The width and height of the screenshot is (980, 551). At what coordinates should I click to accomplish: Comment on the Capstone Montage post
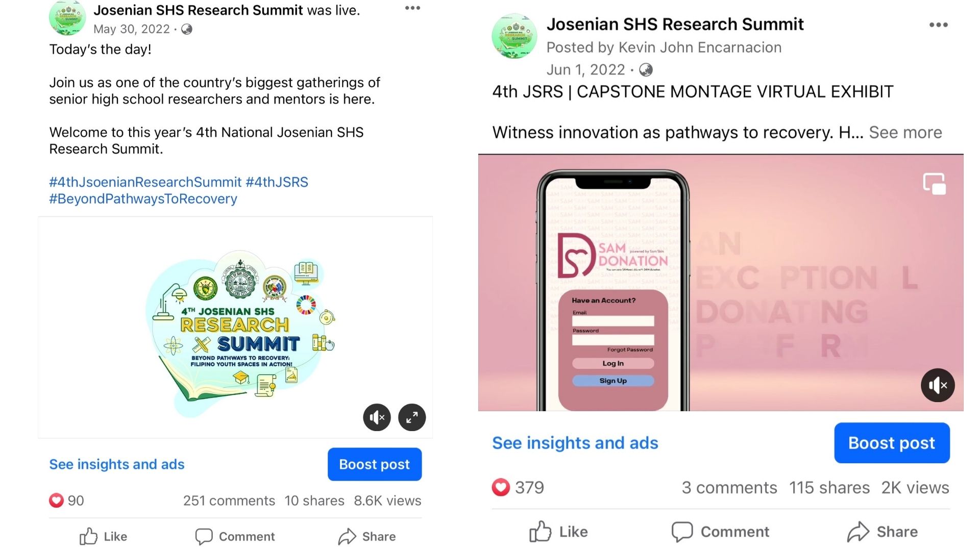point(720,532)
